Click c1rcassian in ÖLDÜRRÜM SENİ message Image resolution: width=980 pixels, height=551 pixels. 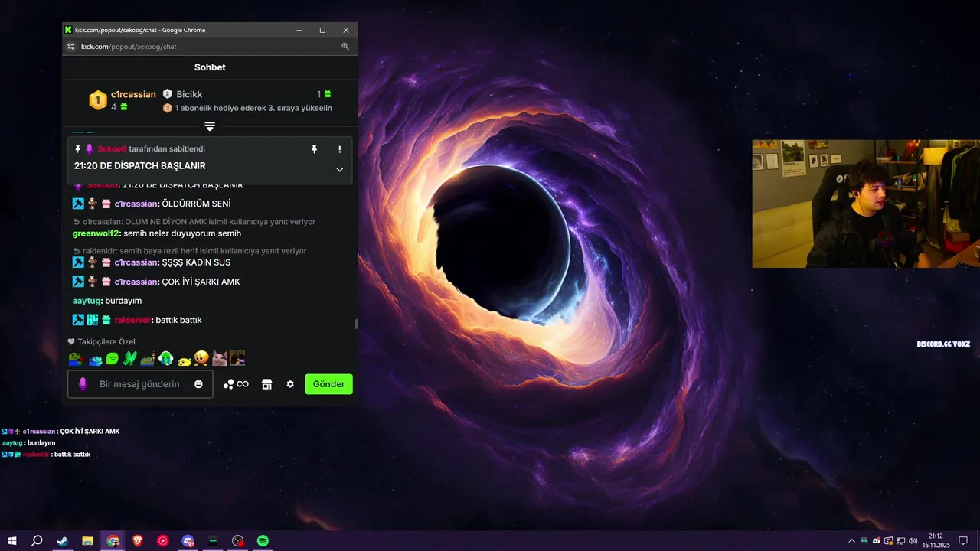(x=136, y=204)
